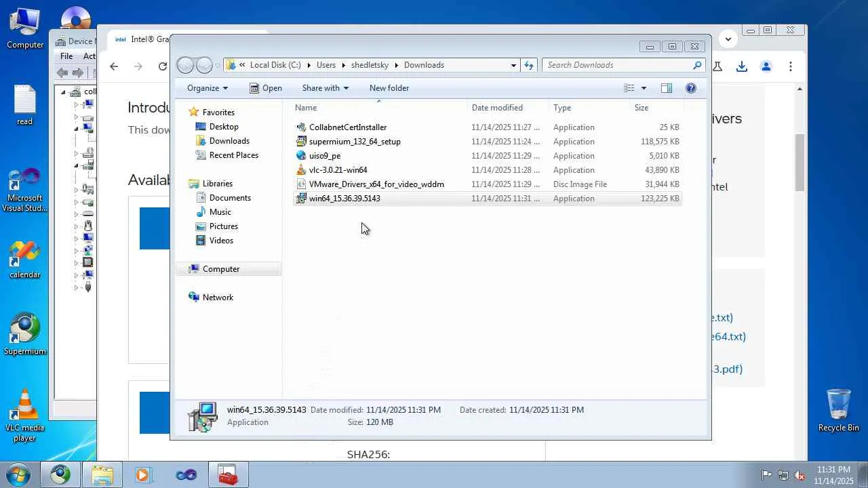This screenshot has height=488, width=868.
Task: Open the Pictures library
Action: pyautogui.click(x=224, y=226)
